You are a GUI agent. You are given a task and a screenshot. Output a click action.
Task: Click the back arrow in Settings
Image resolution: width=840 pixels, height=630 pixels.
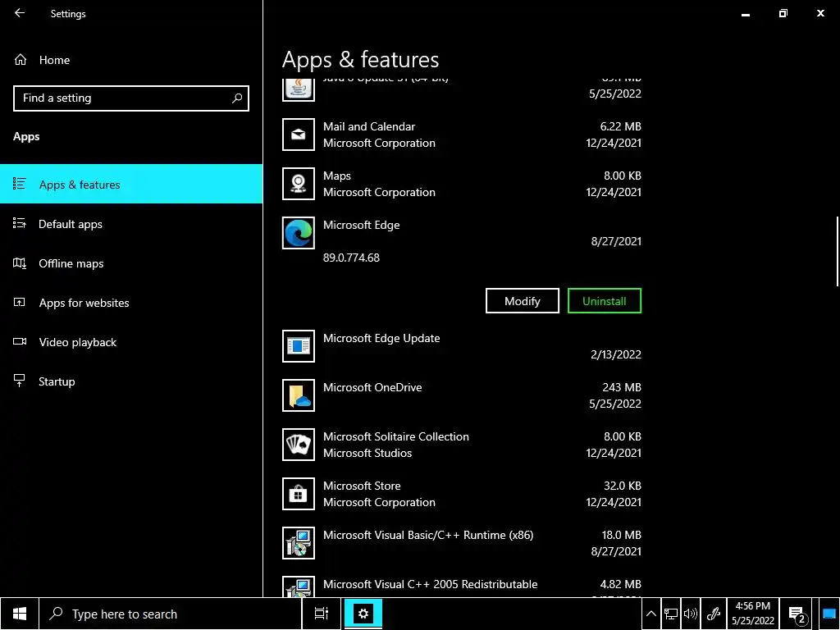20,13
